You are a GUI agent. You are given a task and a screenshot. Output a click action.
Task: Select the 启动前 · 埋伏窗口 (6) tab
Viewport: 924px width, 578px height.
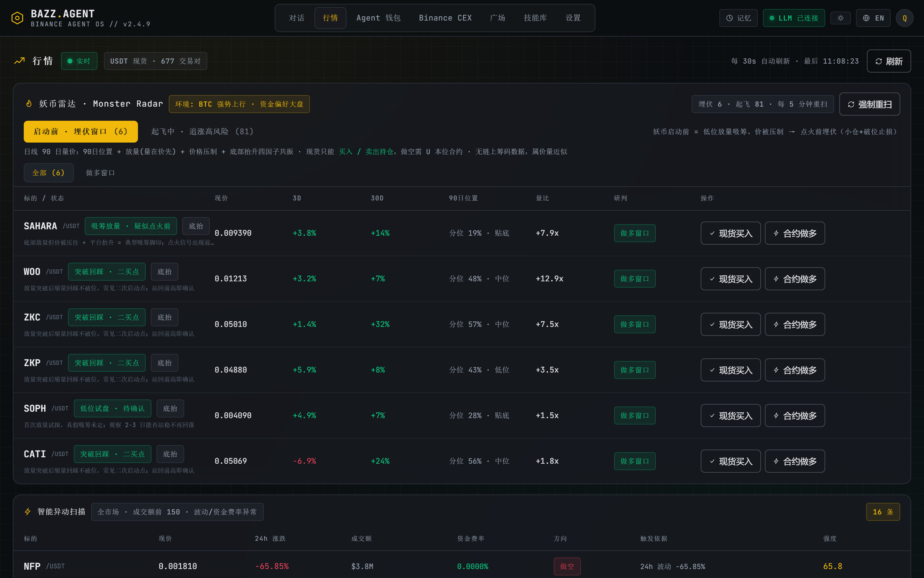pos(81,132)
